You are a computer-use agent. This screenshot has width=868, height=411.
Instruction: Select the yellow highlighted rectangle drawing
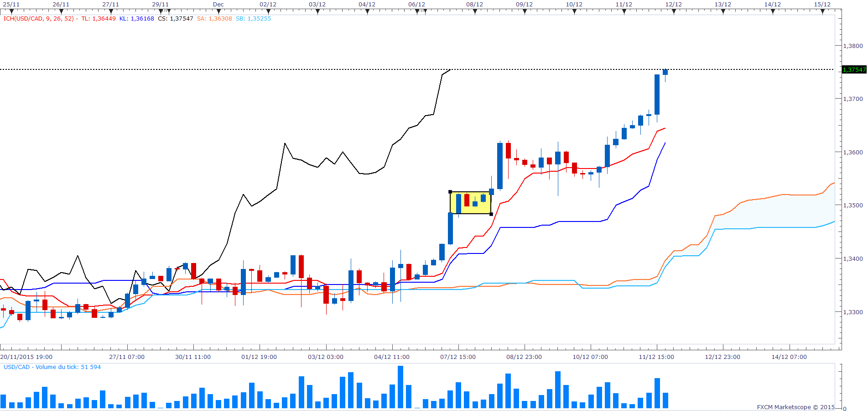click(471, 203)
